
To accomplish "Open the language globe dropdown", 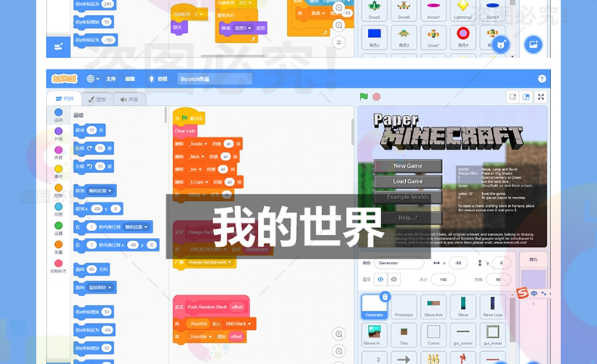I will pos(92,79).
